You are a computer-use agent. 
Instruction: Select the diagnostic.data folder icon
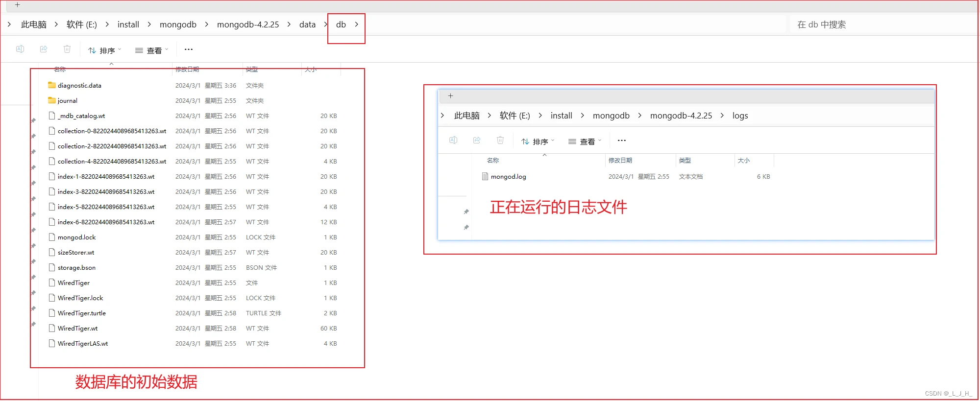[52, 85]
